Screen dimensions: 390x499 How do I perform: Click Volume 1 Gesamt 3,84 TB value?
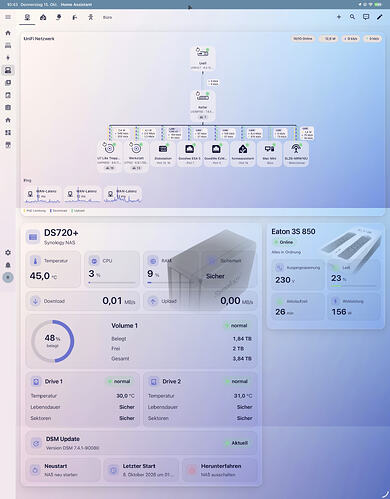(x=242, y=359)
